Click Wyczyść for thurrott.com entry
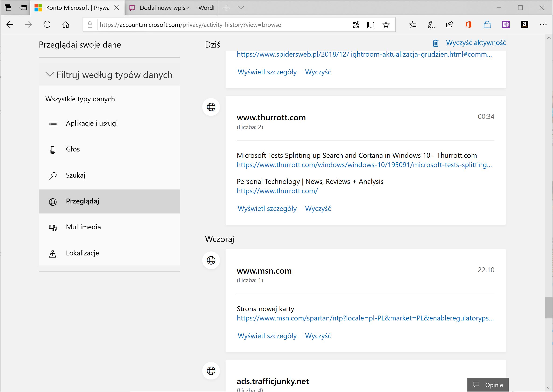Image resolution: width=553 pixels, height=392 pixels. point(318,209)
